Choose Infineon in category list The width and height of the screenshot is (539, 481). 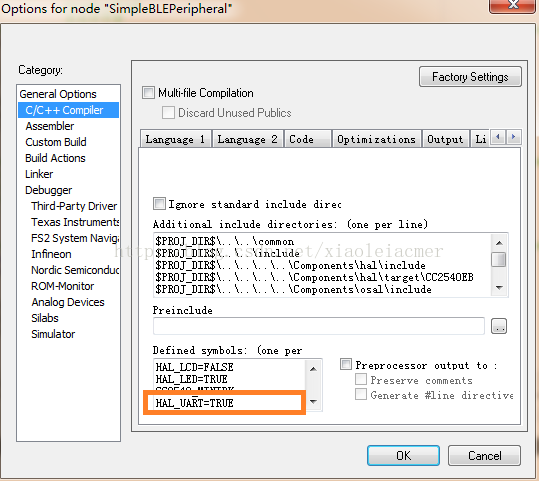pos(51,254)
